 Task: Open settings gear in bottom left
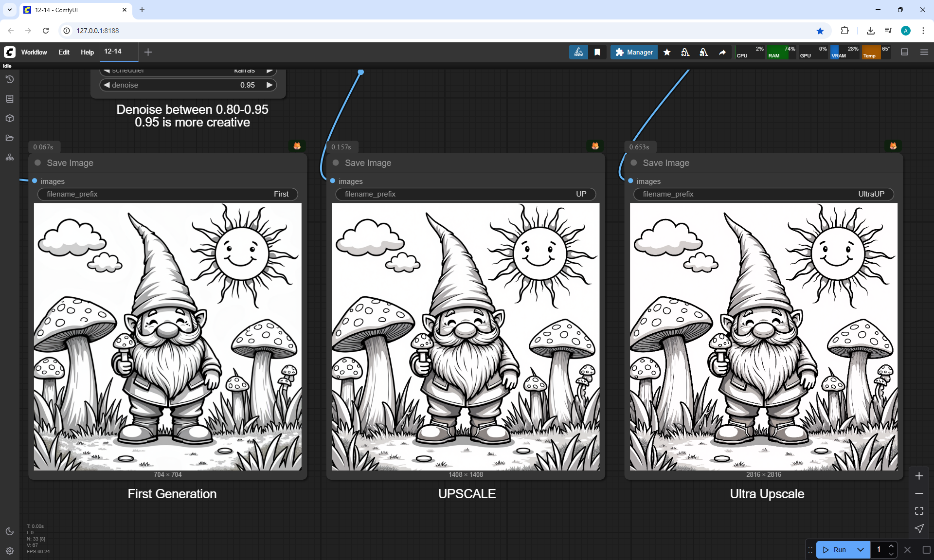[9, 551]
